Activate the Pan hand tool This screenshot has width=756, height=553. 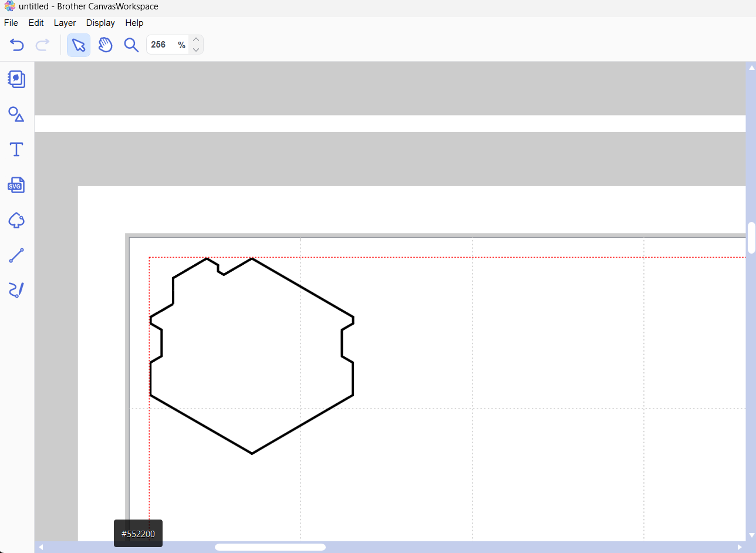pyautogui.click(x=105, y=45)
